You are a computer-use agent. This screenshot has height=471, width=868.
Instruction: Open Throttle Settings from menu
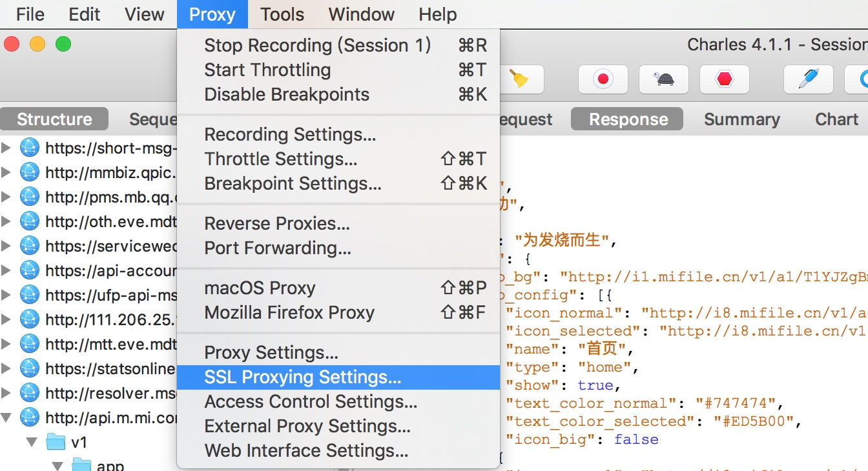338,159
